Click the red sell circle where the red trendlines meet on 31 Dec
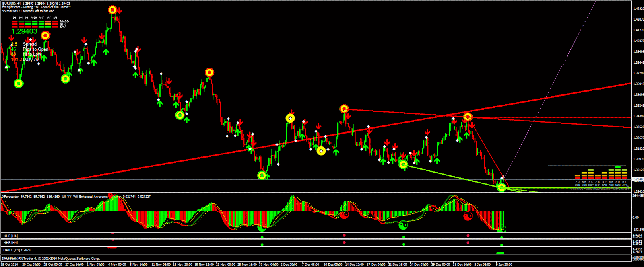The height and width of the screenshot is (267, 644). tap(468, 117)
